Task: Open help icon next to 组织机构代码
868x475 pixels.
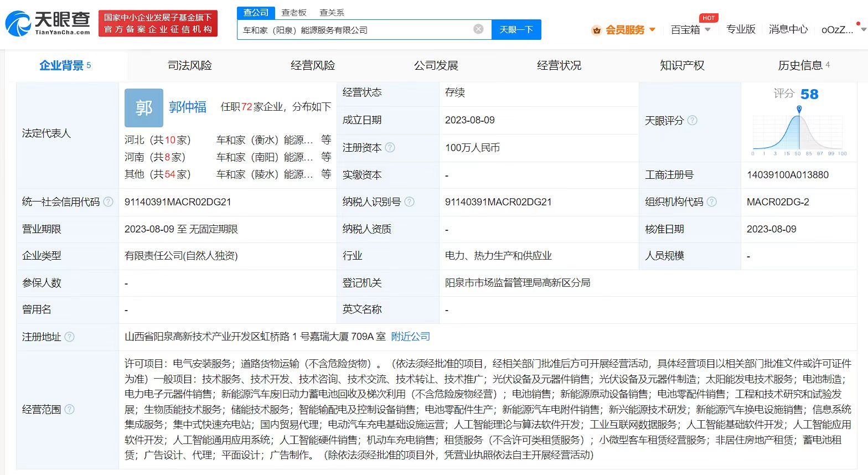Action: point(711,202)
